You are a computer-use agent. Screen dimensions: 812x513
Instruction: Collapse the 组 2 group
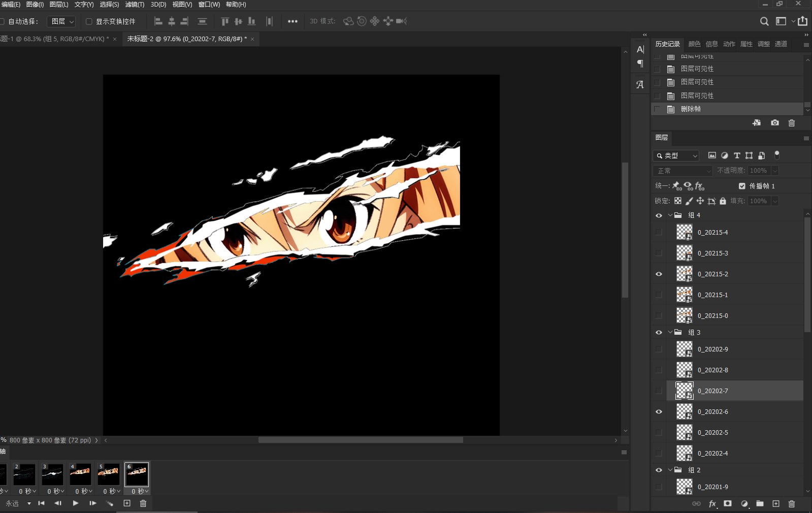(x=670, y=470)
